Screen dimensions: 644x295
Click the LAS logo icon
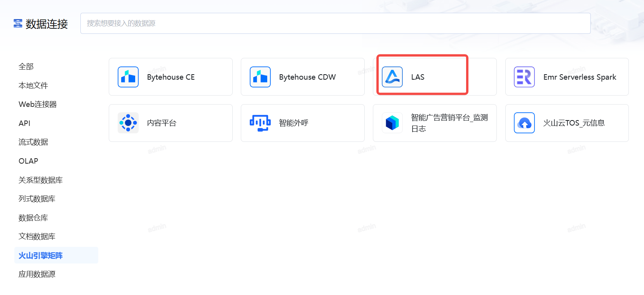click(x=392, y=77)
